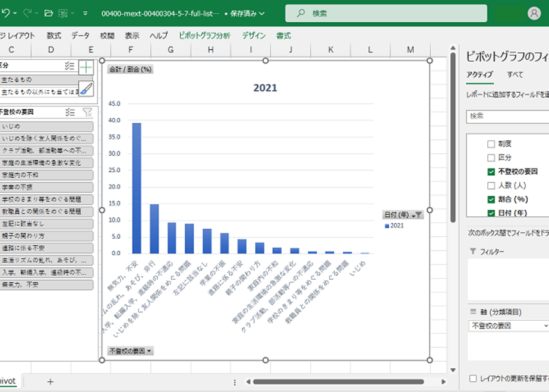The height and width of the screenshot is (392, 549).
Task: Click the field list 検索 box
Action: (507, 116)
